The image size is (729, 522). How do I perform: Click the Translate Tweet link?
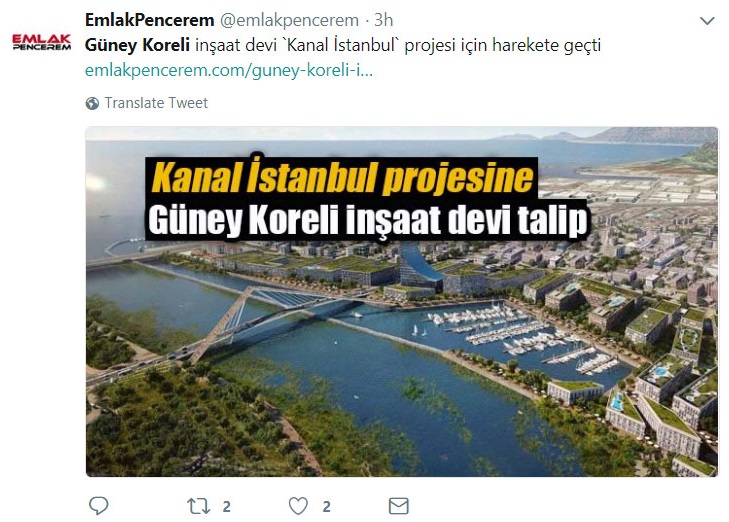pos(156,103)
